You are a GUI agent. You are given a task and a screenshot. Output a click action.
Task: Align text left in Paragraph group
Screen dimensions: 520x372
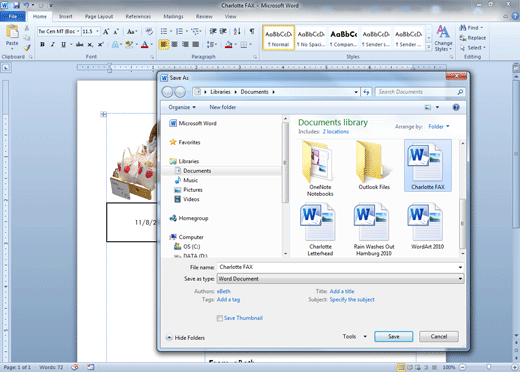click(164, 44)
